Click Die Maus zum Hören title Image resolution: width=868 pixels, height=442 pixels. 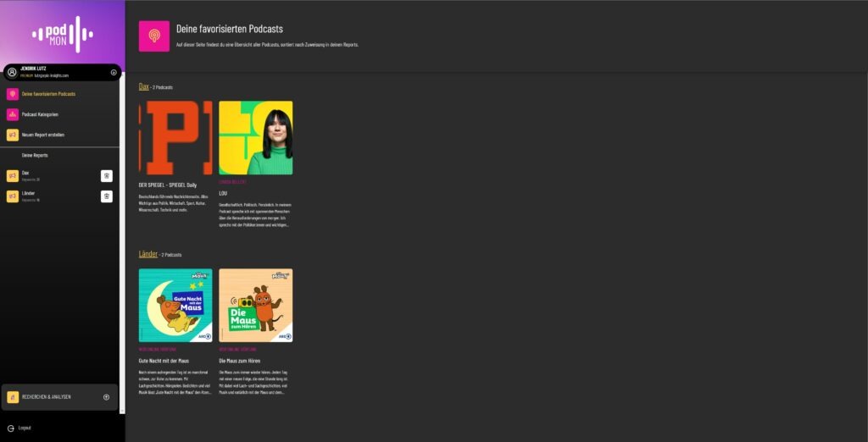click(240, 361)
